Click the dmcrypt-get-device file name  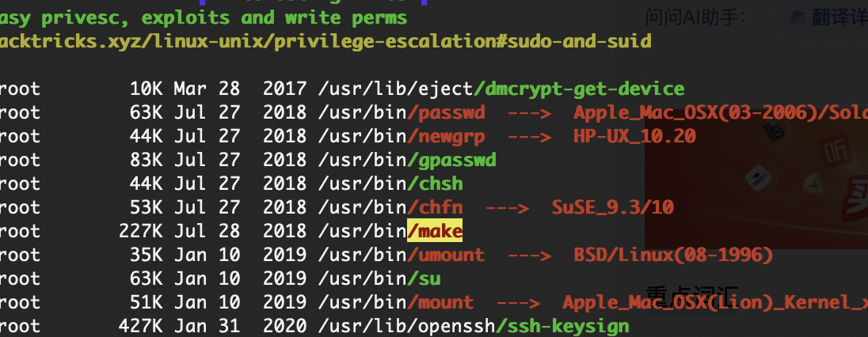579,89
